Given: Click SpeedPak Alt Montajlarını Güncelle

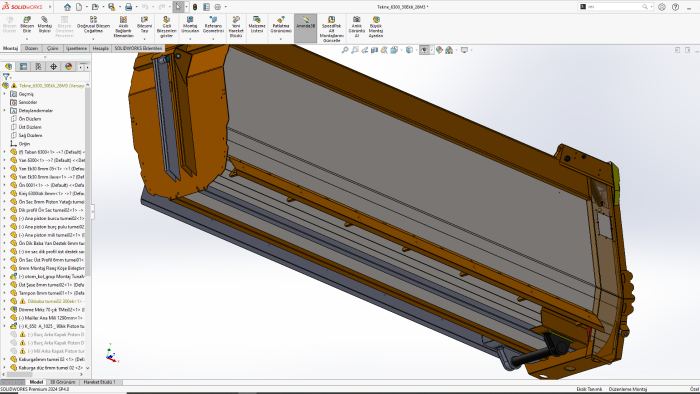Looking at the screenshot, I should coord(332,29).
